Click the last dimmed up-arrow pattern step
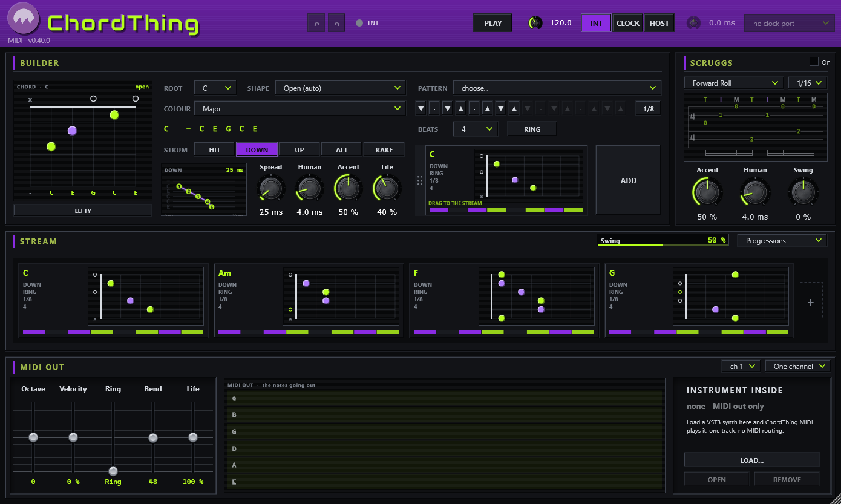The width and height of the screenshot is (841, 504). point(621,109)
